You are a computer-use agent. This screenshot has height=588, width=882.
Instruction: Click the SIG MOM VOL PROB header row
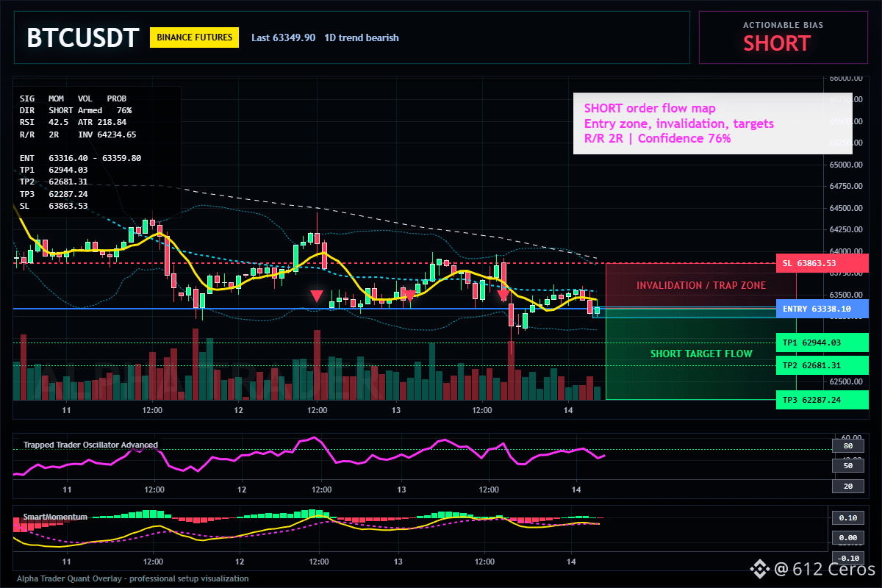(73, 98)
